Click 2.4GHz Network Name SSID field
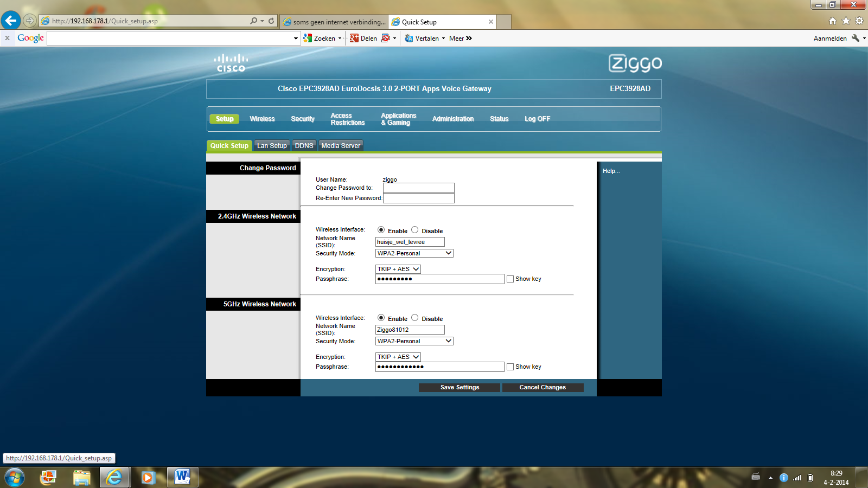Image resolution: width=868 pixels, height=488 pixels. 410,242
